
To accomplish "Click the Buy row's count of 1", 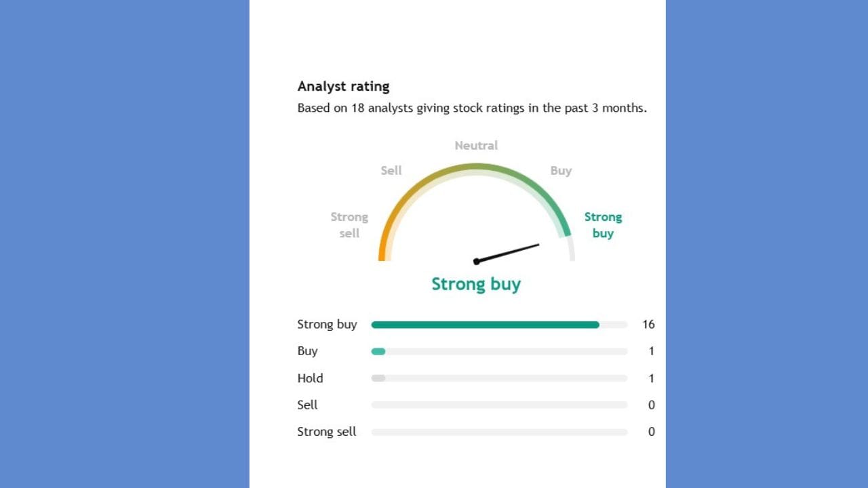I will 651,351.
